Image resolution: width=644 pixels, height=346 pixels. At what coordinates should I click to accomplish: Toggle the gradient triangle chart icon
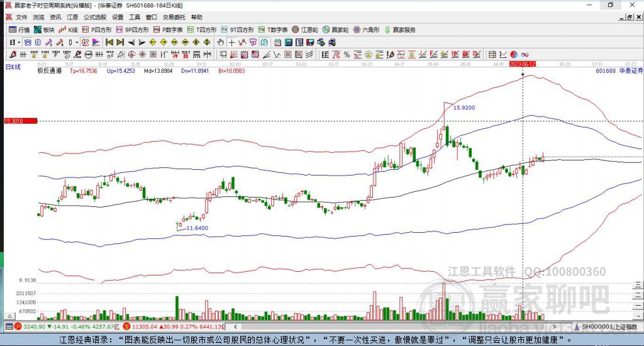click(96, 42)
